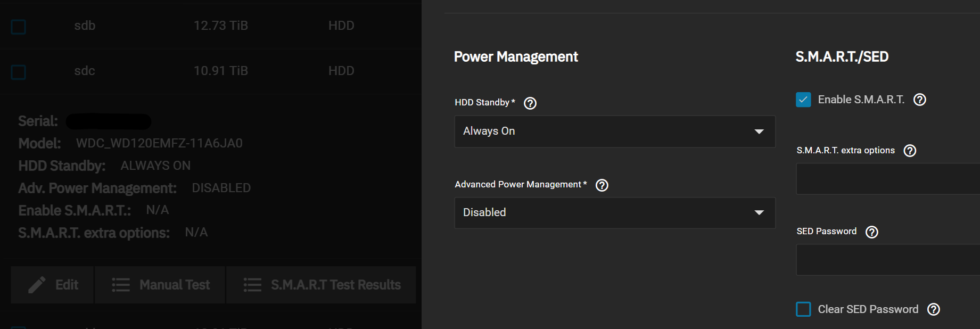
Task: Open help for SED Password
Action: tap(872, 232)
